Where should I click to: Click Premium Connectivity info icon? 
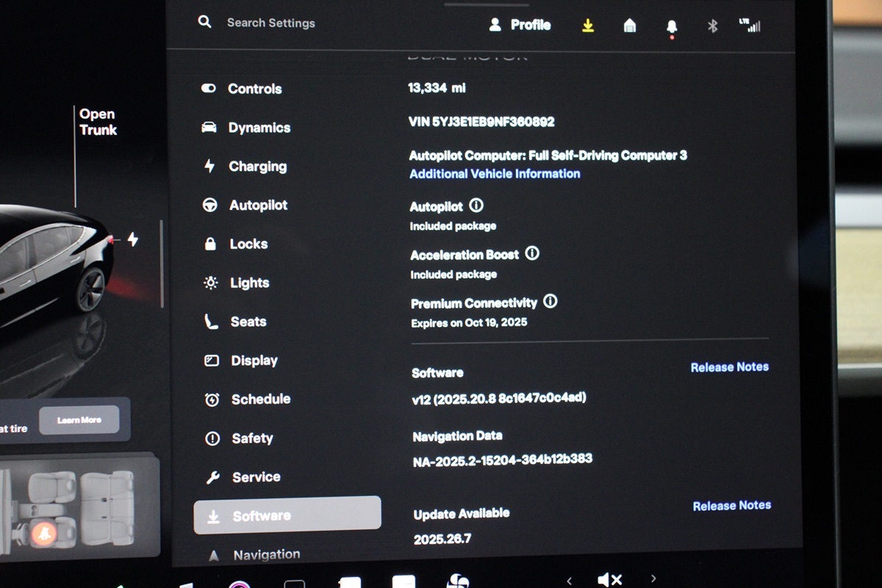[550, 301]
